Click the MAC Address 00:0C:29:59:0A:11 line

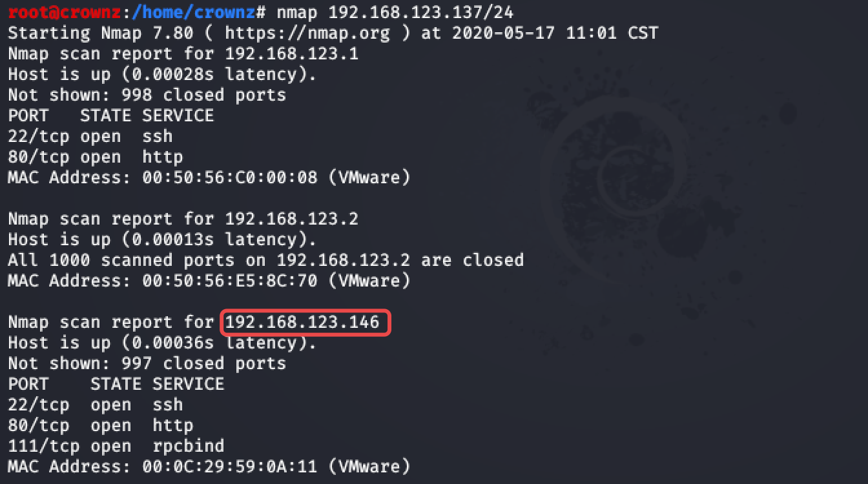point(209,467)
